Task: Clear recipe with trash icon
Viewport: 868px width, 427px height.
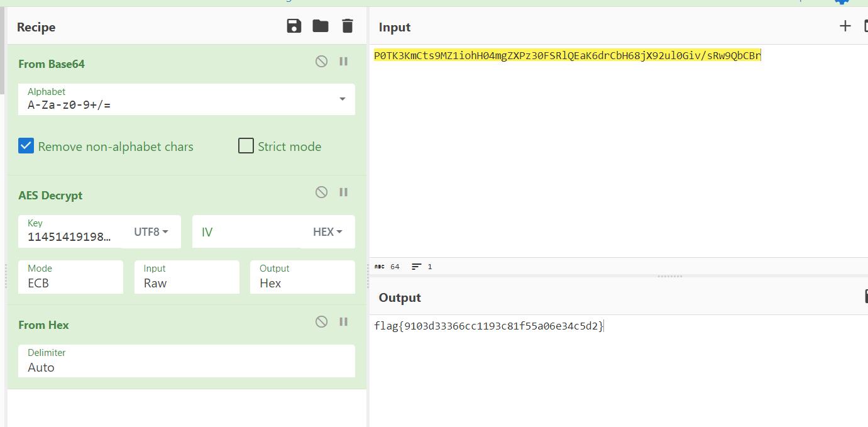Action: pos(347,26)
